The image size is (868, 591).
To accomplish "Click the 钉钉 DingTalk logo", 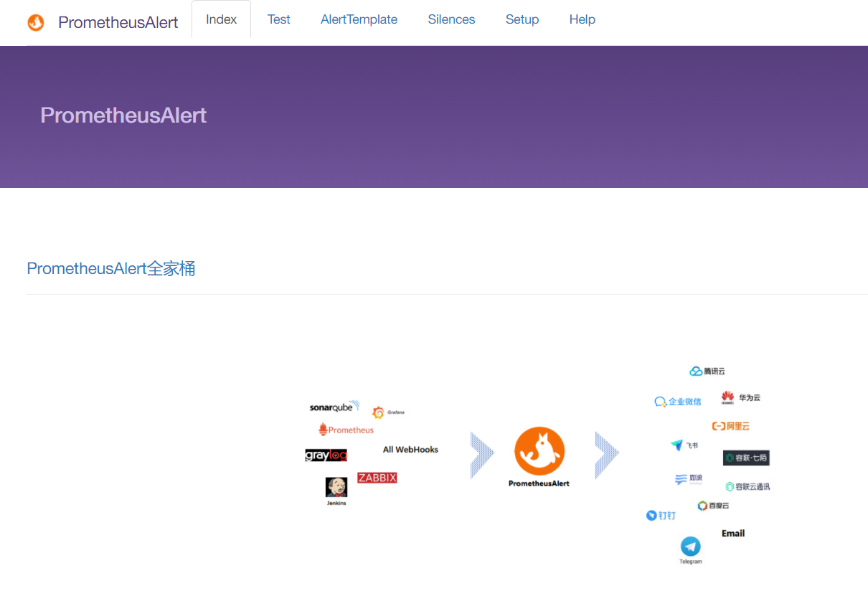I will click(661, 516).
